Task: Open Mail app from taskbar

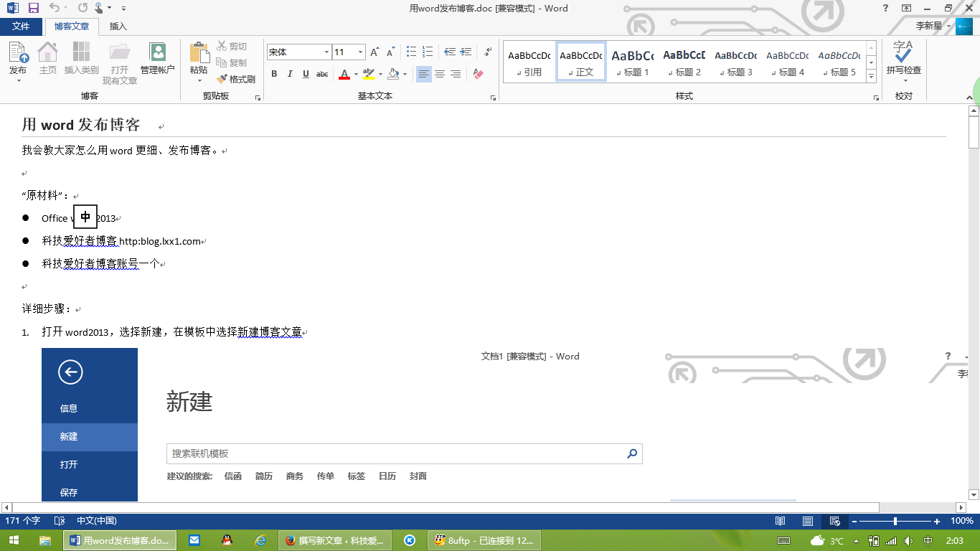Action: click(194, 540)
